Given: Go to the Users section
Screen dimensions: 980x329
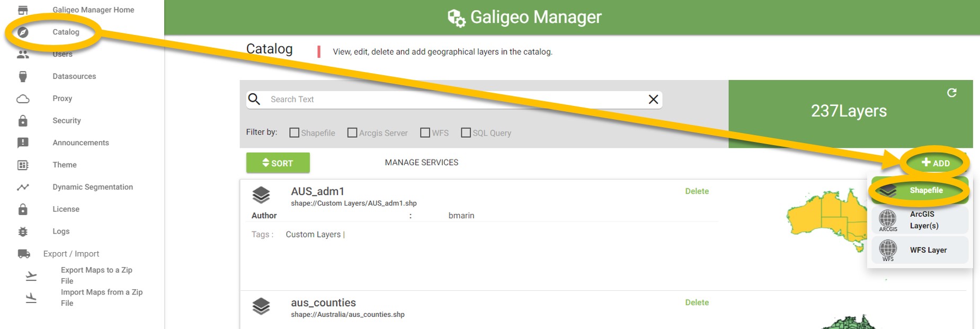Looking at the screenshot, I should pos(63,55).
